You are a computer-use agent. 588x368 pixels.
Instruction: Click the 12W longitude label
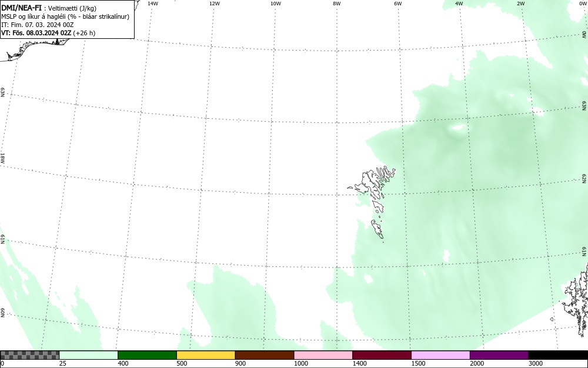215,4
